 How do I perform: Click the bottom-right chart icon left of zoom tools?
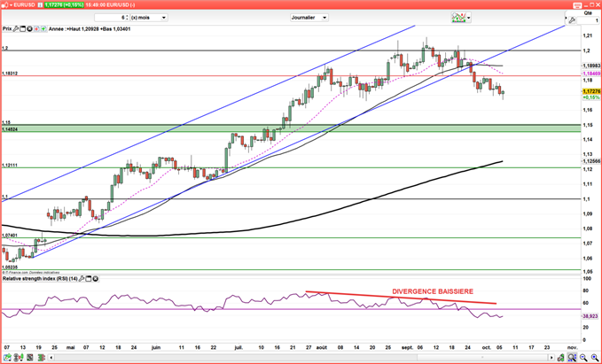tap(561, 358)
